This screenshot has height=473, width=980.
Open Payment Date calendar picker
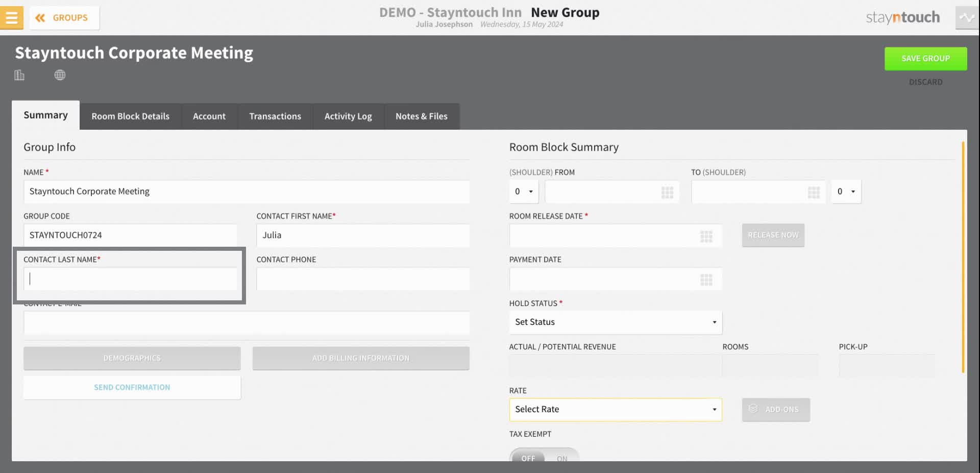point(706,279)
